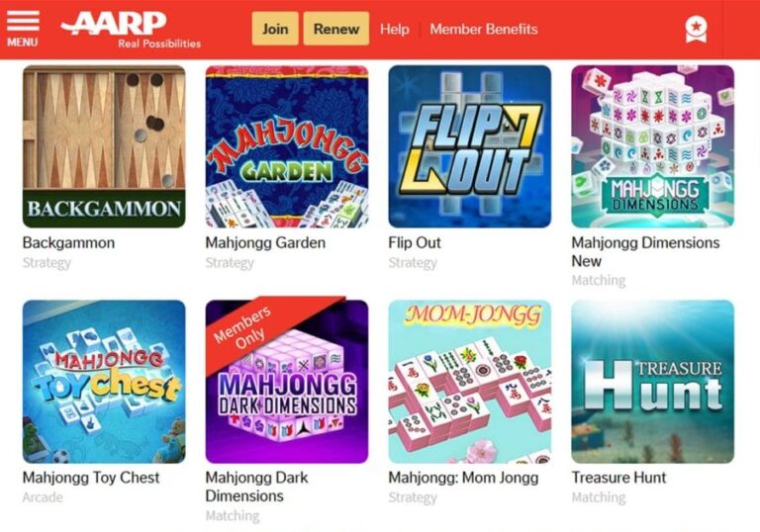Open Member Benefits in the header
The height and width of the screenshot is (532, 760).
coord(484,29)
